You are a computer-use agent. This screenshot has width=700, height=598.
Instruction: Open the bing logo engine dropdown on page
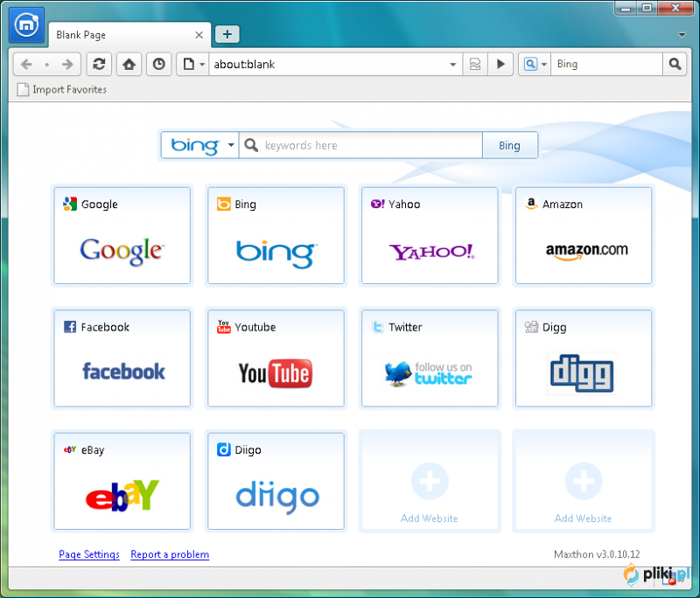pos(200,145)
